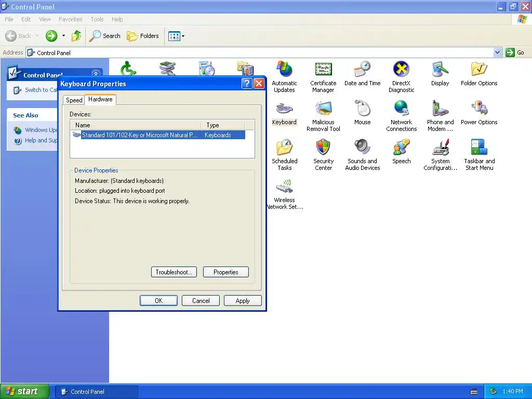The image size is (532, 399).
Task: Click the Properties button in Keyboard dialog
Action: [x=225, y=272]
